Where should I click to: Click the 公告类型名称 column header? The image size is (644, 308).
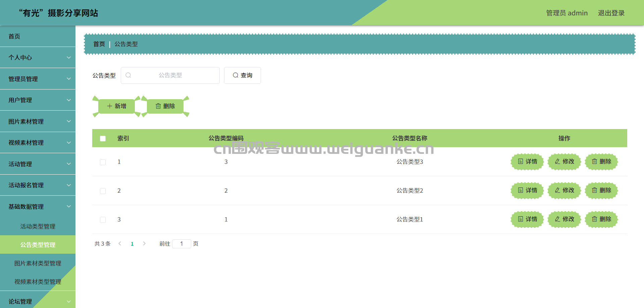pos(410,138)
